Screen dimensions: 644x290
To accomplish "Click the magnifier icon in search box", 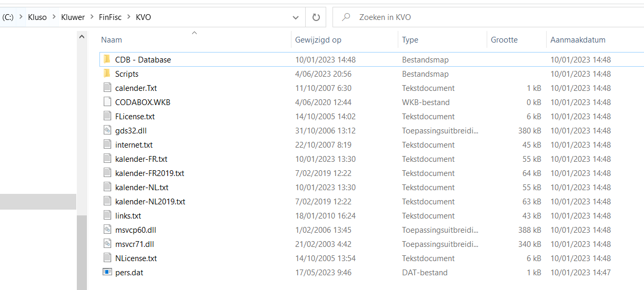I will [346, 17].
